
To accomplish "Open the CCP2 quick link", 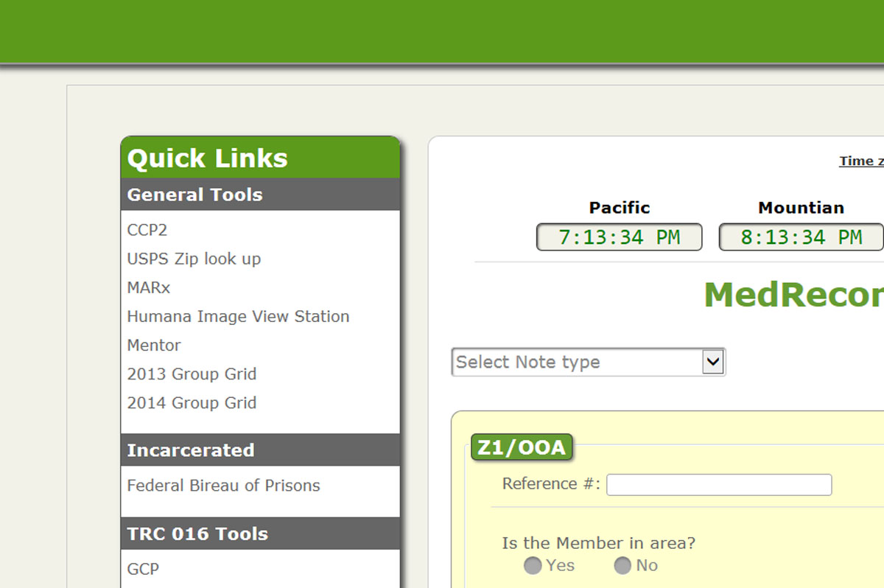I will click(147, 230).
